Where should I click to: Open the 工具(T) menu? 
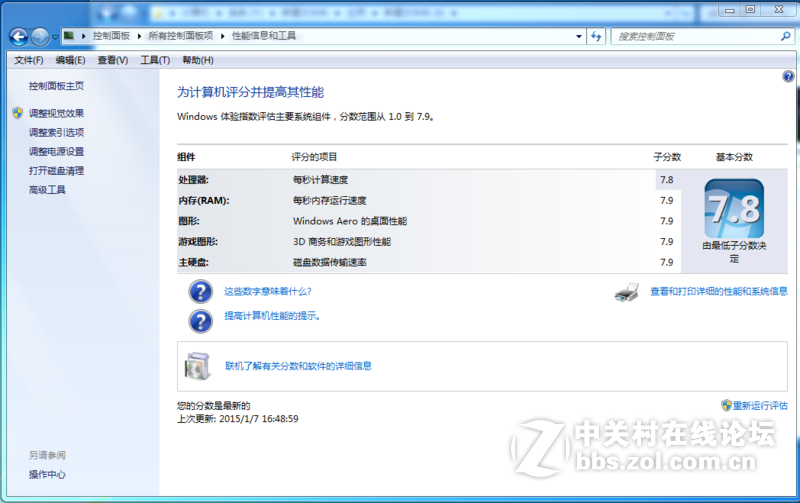[155, 60]
